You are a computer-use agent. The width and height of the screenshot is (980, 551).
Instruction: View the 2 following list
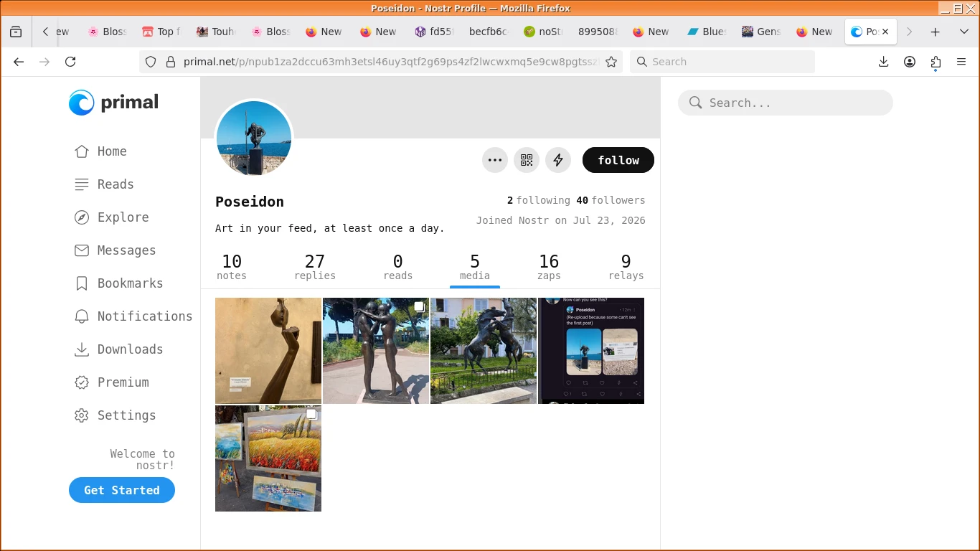[539, 200]
